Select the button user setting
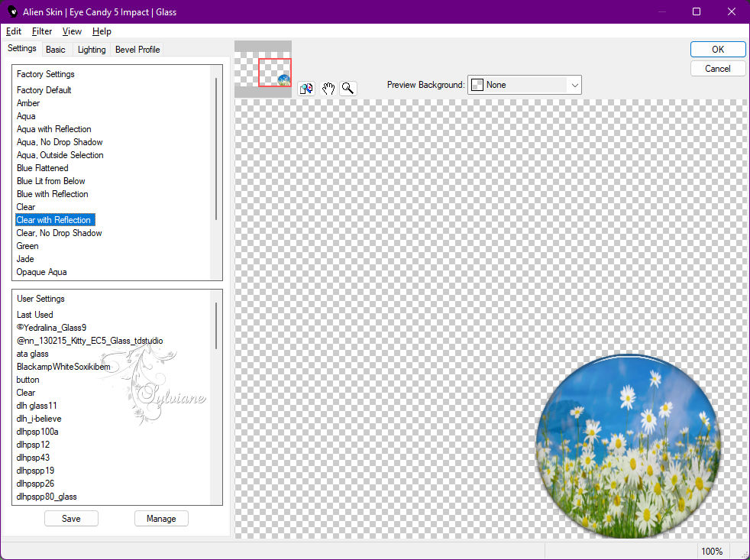750x560 pixels. pyautogui.click(x=27, y=380)
